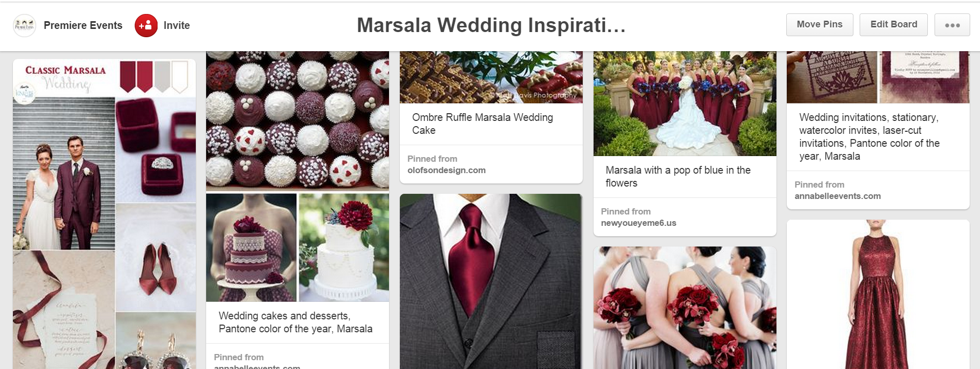
Task: Open the newyoueyeme6.us source link
Action: click(639, 223)
